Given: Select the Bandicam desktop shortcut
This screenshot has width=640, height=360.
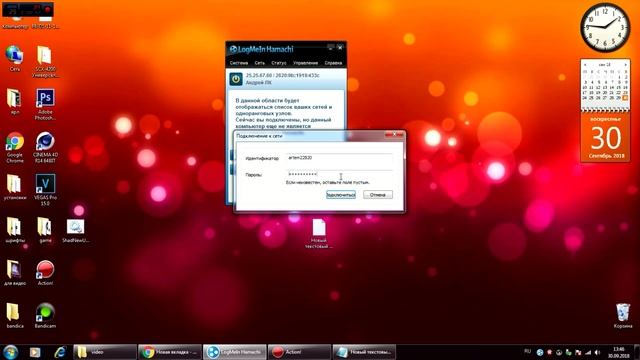Looking at the screenshot, I should coord(45,316).
